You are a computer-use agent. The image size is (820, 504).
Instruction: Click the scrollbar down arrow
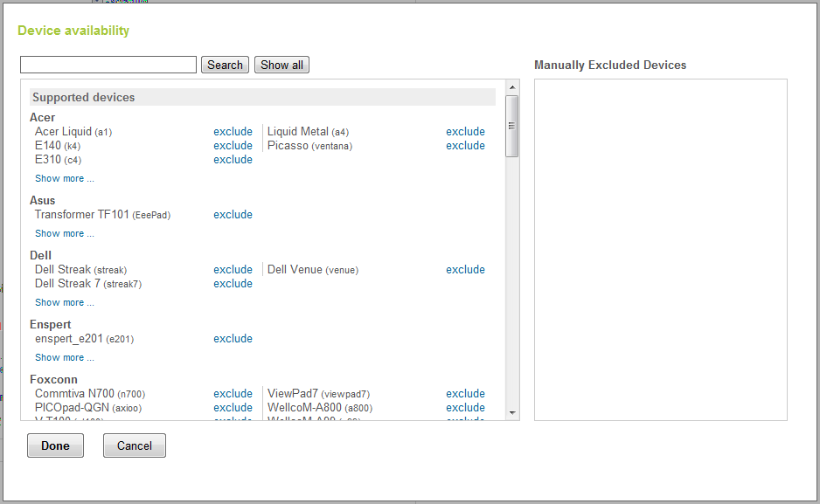click(512, 413)
